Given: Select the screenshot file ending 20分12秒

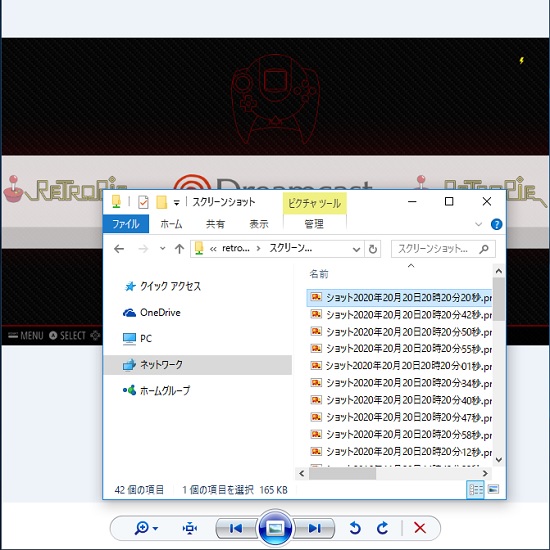Looking at the screenshot, I should (400, 452).
